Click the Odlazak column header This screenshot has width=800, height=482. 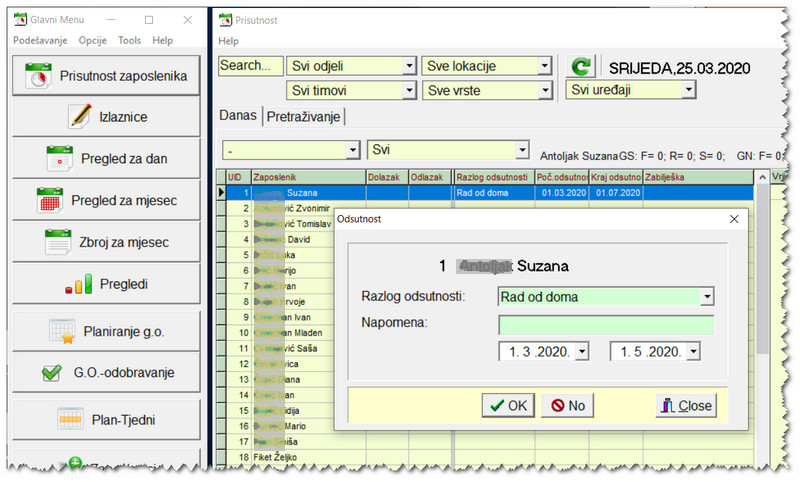click(430, 177)
